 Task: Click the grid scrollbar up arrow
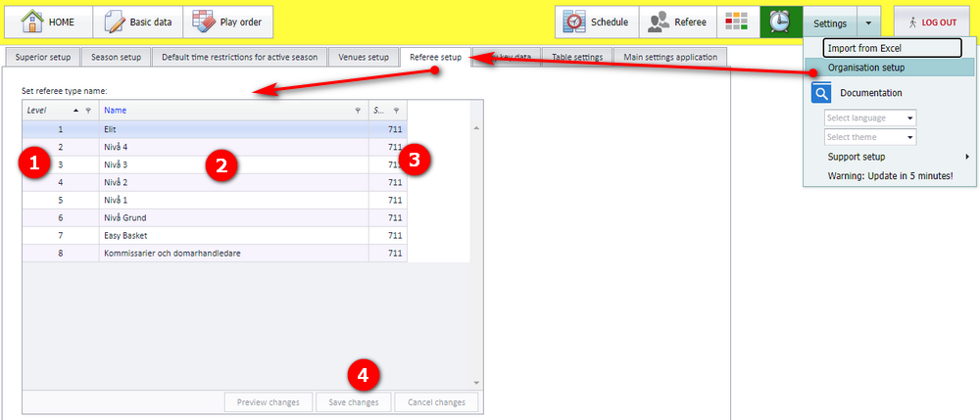pyautogui.click(x=476, y=128)
